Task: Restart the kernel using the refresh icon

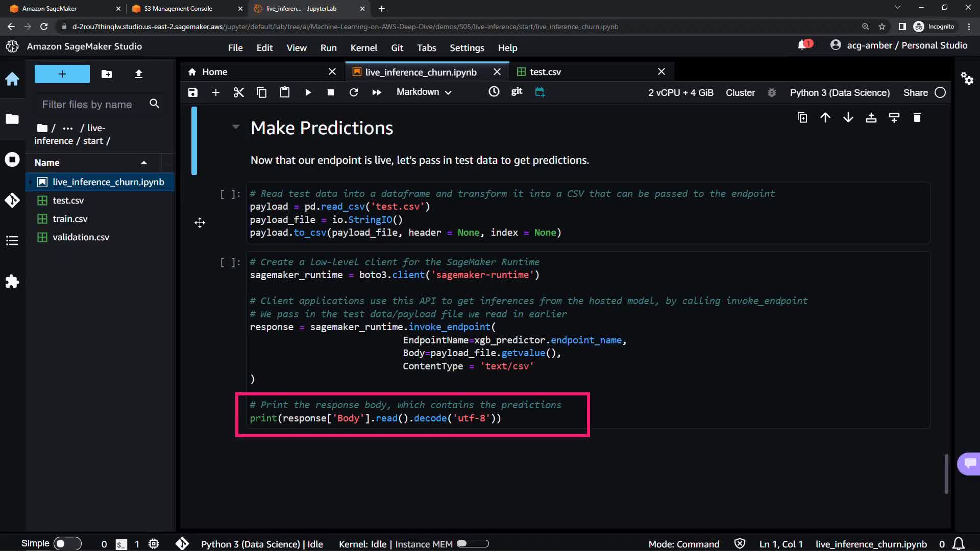Action: pyautogui.click(x=353, y=92)
